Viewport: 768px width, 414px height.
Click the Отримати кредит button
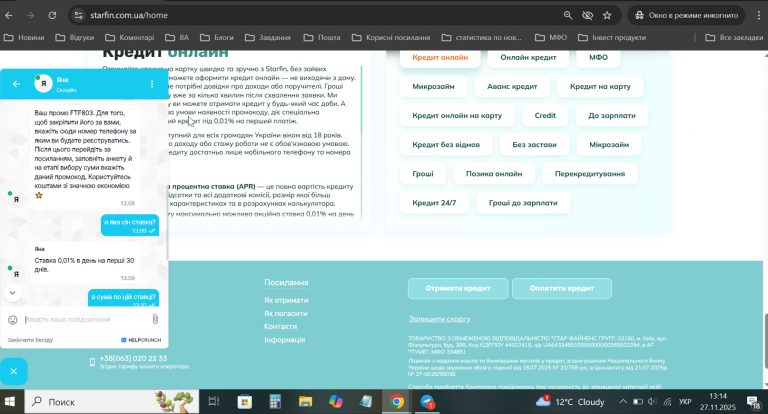point(458,289)
